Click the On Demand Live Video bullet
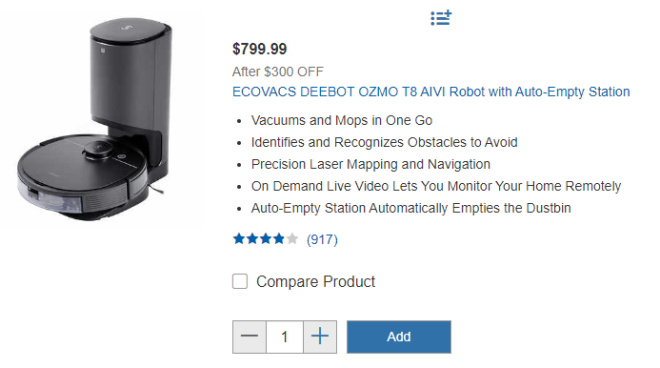This screenshot has width=660, height=368. point(436,186)
